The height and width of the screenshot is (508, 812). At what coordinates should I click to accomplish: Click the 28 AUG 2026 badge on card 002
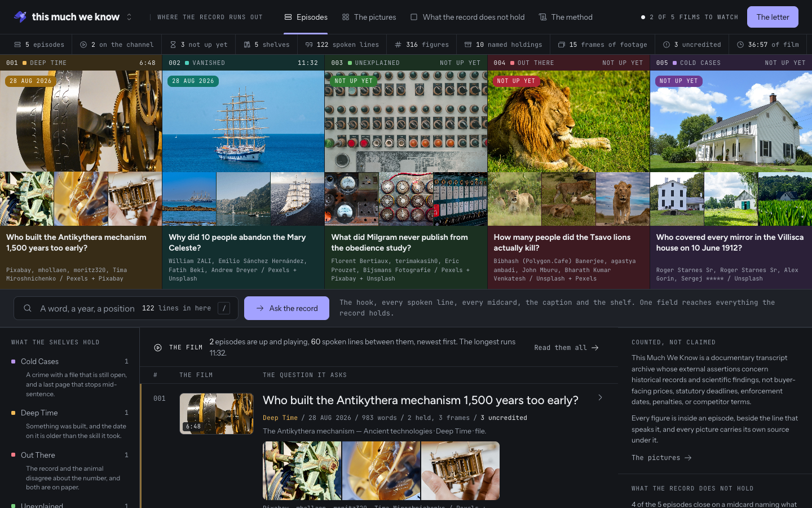pos(193,81)
